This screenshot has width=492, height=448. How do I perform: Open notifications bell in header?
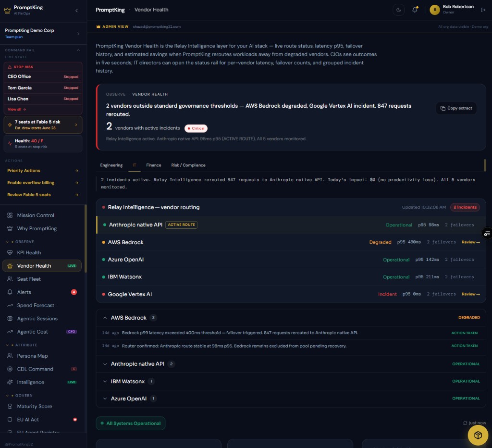[415, 10]
